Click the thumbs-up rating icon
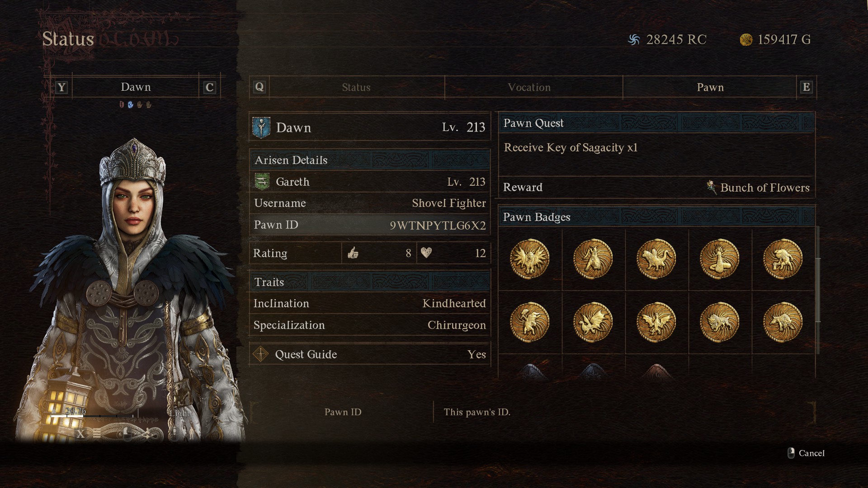 [x=353, y=253]
